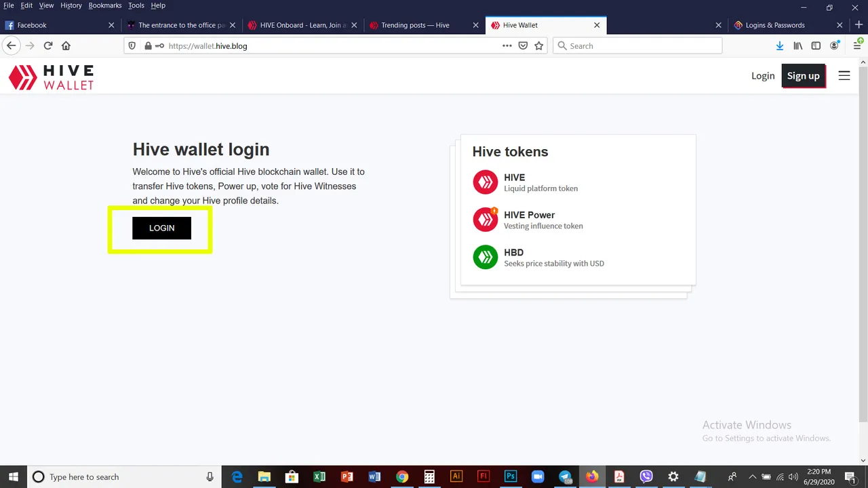The width and height of the screenshot is (868, 488).
Task: Open Microsoft Store from the taskbar
Action: point(292,477)
